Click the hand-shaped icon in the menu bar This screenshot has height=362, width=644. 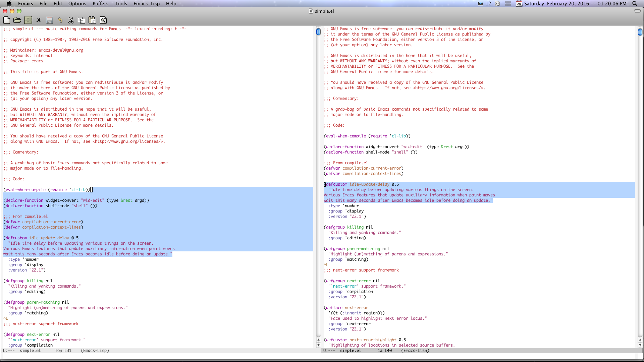[497, 3]
